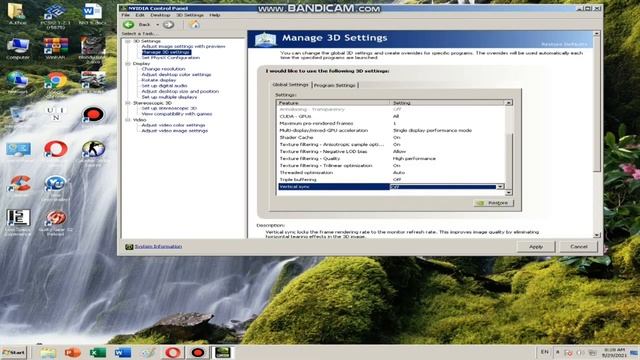Collapse the Display tree node

point(128,64)
